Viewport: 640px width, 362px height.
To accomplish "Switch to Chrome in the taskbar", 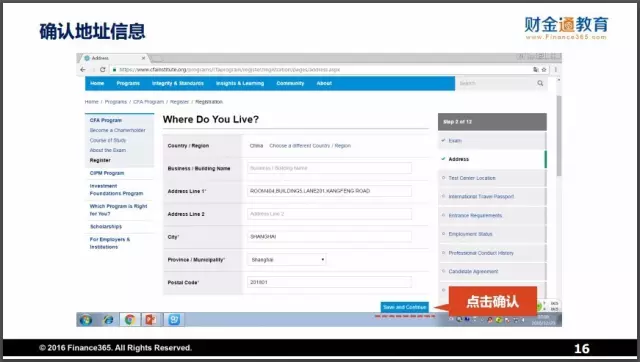I will point(130,320).
